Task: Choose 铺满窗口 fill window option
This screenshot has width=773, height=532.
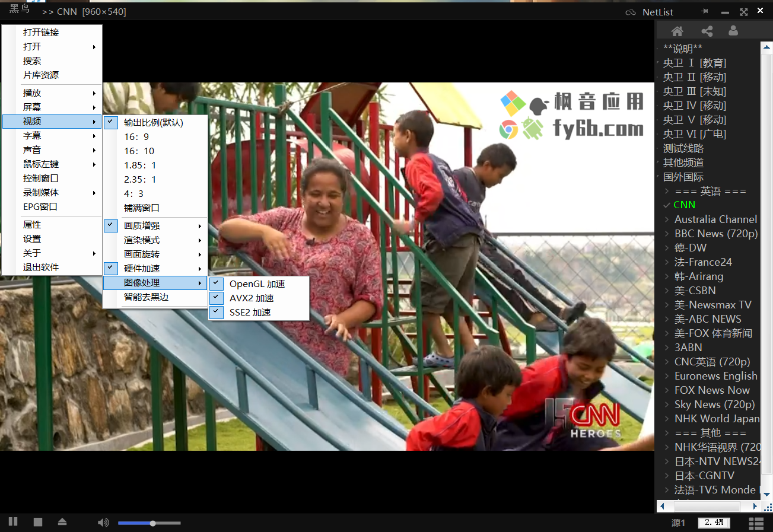Action: (x=155, y=208)
